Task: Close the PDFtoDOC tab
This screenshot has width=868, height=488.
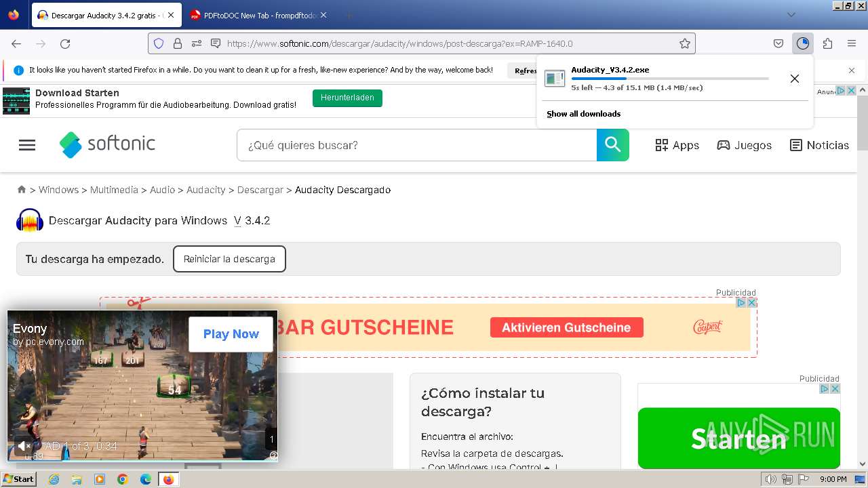Action: coord(323,15)
